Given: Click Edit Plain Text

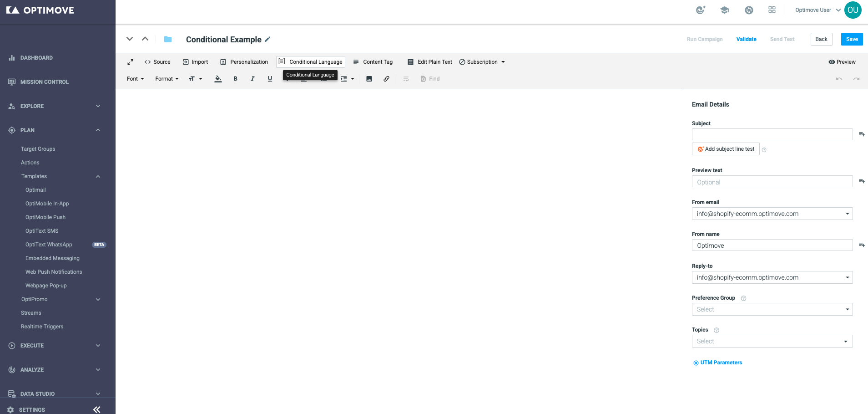Looking at the screenshot, I should 430,62.
